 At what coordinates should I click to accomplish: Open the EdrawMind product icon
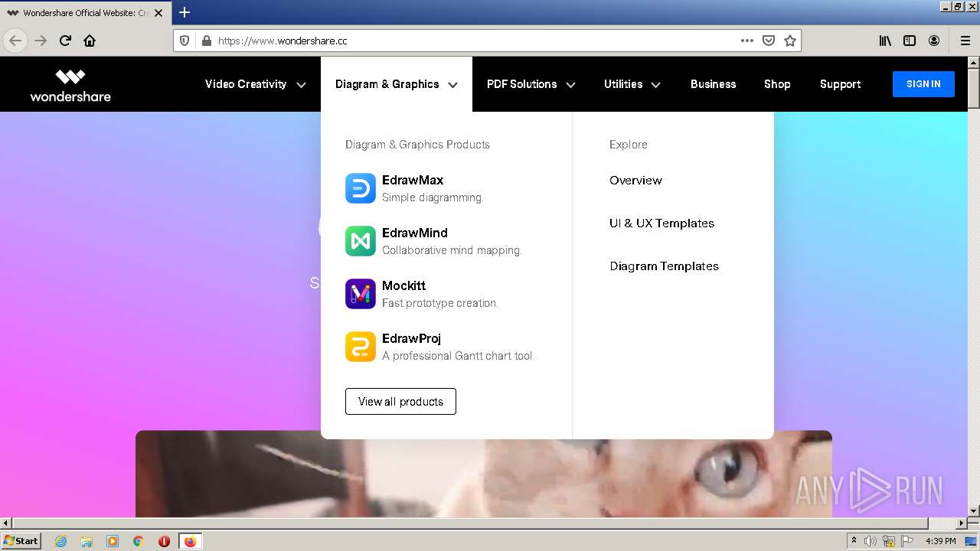tap(360, 241)
